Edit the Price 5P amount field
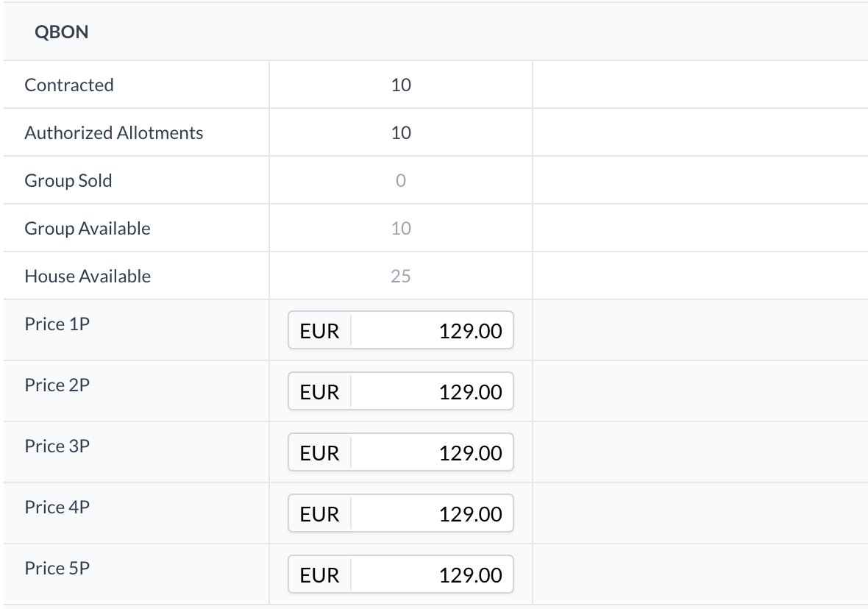 pyautogui.click(x=433, y=574)
